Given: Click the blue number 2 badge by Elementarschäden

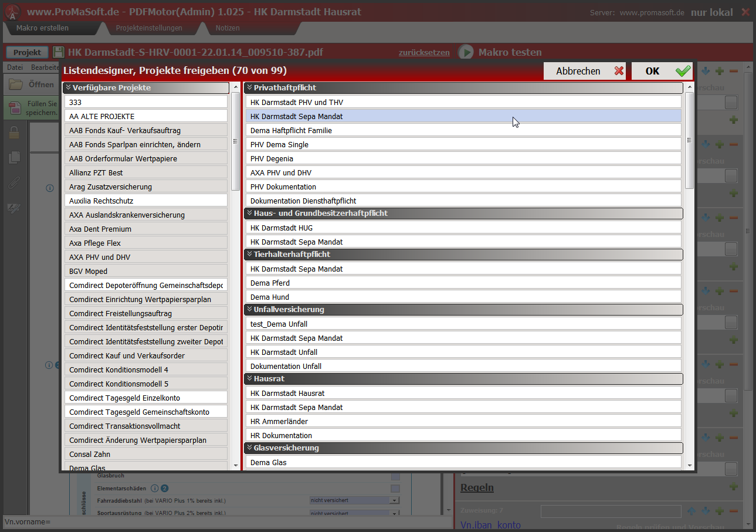Looking at the screenshot, I should pyautogui.click(x=165, y=488).
